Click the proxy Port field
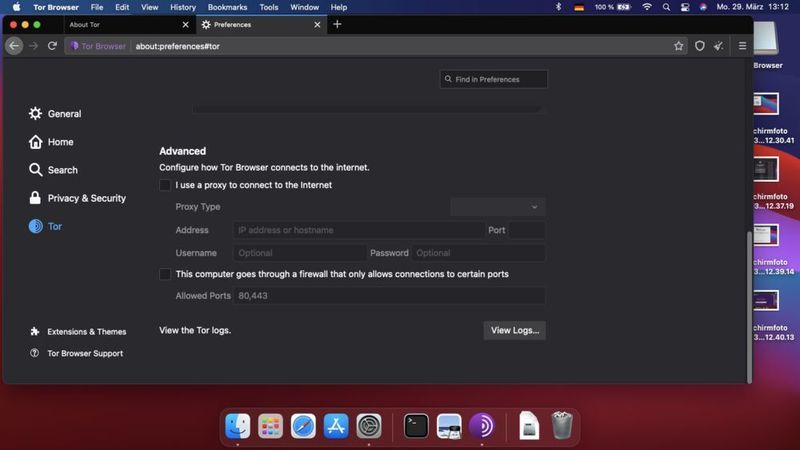Image resolution: width=800 pixels, height=450 pixels. click(527, 230)
